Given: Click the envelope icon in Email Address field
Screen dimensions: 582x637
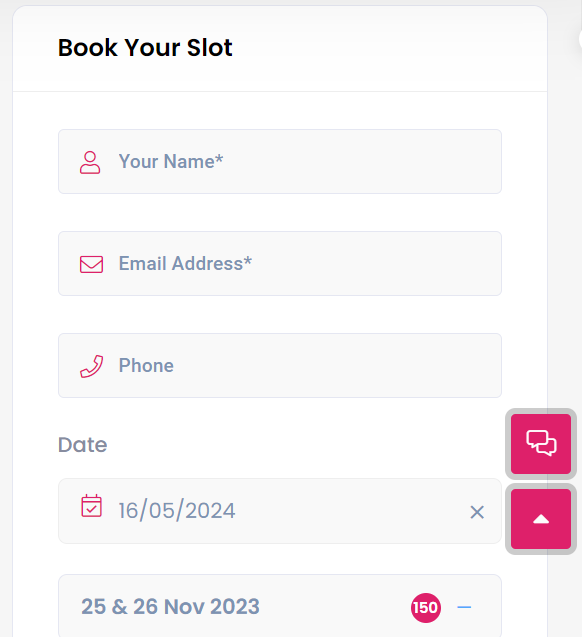Looking at the screenshot, I should pyautogui.click(x=91, y=264).
